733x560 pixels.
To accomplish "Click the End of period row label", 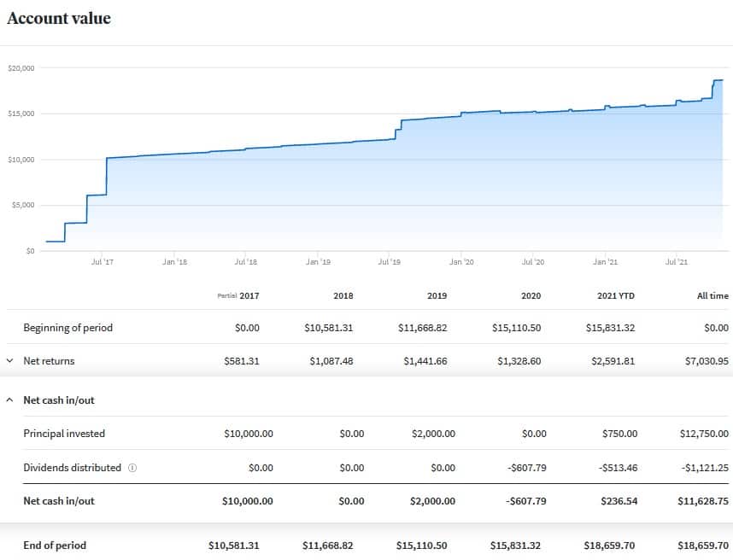I will coord(55,545).
